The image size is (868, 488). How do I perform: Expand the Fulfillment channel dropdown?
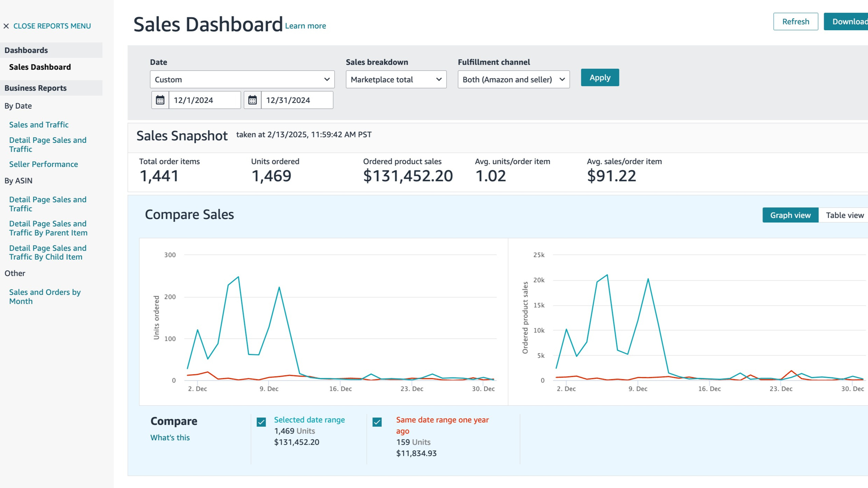tap(514, 79)
